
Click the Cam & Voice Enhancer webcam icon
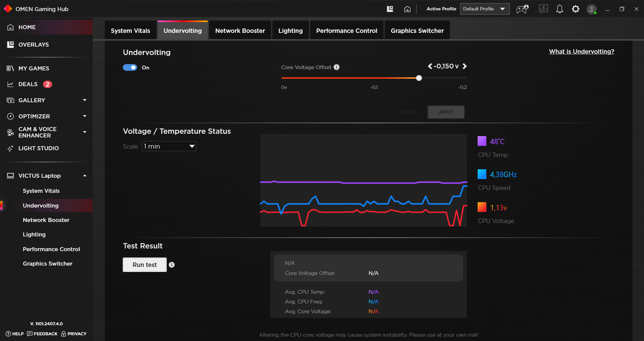(x=10, y=132)
